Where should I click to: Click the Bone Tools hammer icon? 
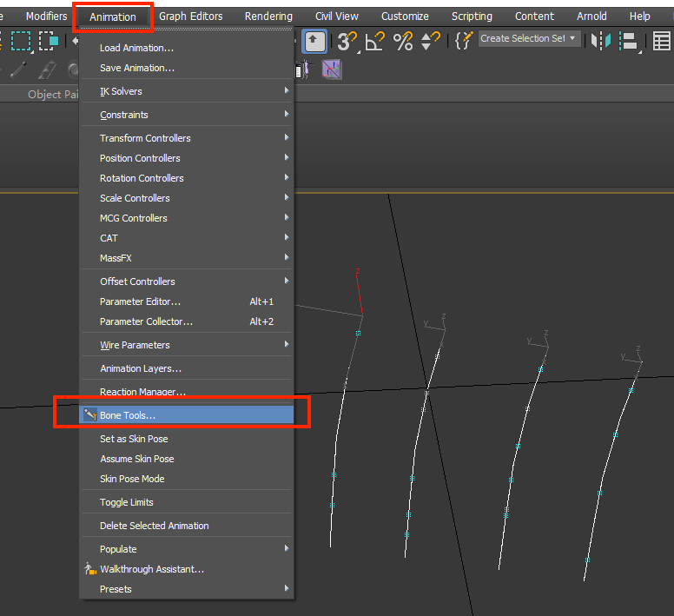click(x=89, y=414)
